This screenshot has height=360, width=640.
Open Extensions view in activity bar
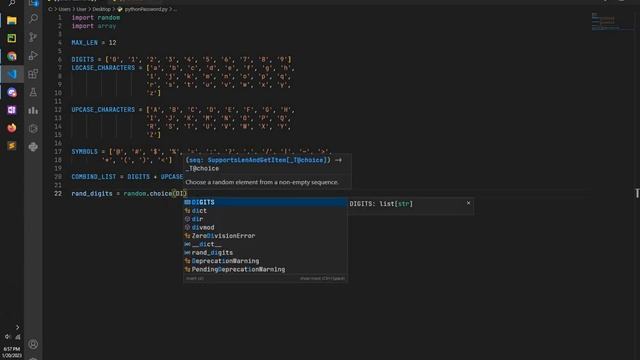(33, 74)
